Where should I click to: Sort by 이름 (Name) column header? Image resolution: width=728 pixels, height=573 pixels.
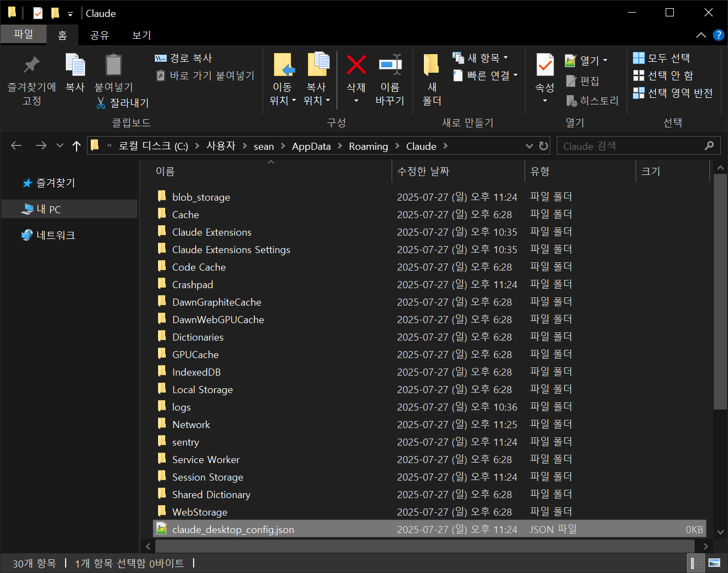(x=165, y=172)
